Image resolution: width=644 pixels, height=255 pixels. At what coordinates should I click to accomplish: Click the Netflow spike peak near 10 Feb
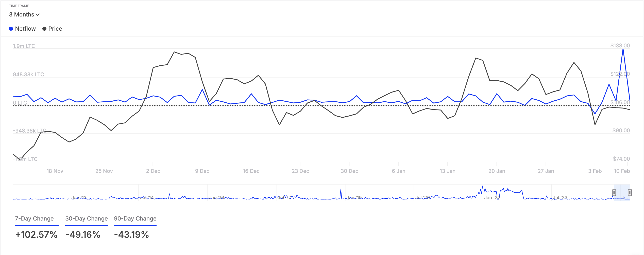pyautogui.click(x=623, y=49)
